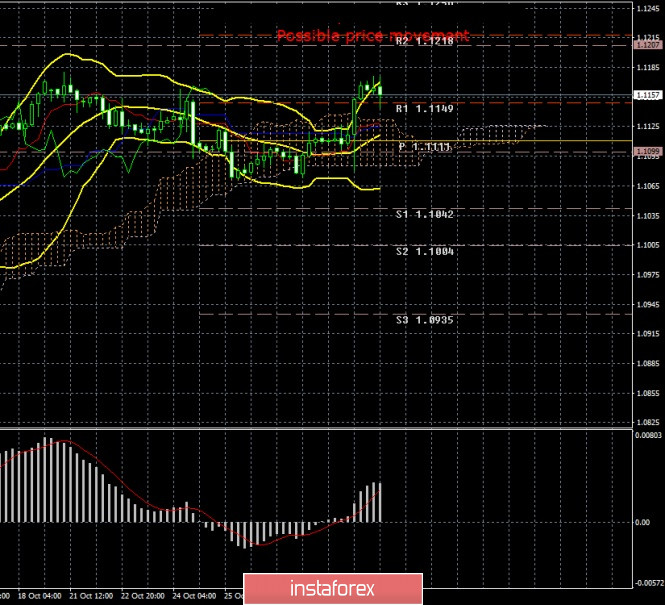Click the R2 1.1218 resistance label
This screenshot has height=605, width=665.
425,41
